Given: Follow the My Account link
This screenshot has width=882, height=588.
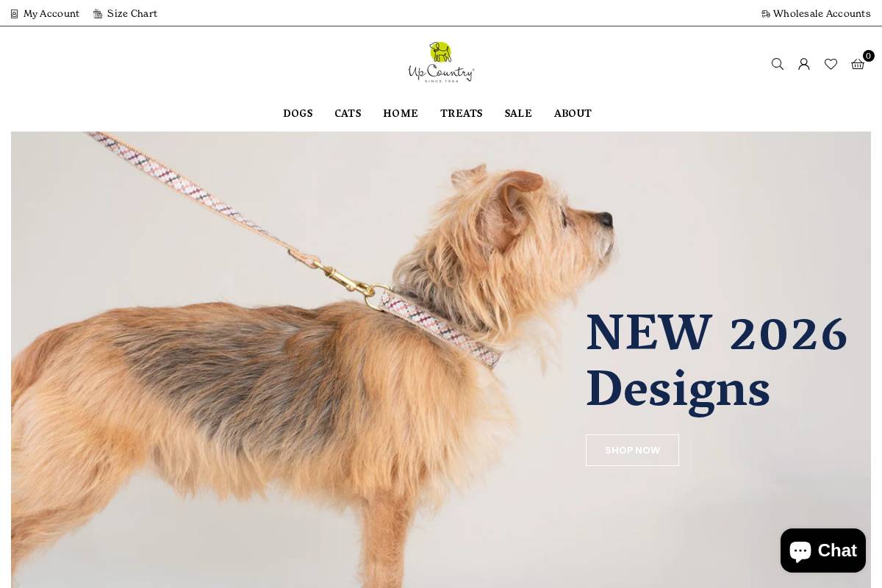Looking at the screenshot, I should (x=51, y=14).
